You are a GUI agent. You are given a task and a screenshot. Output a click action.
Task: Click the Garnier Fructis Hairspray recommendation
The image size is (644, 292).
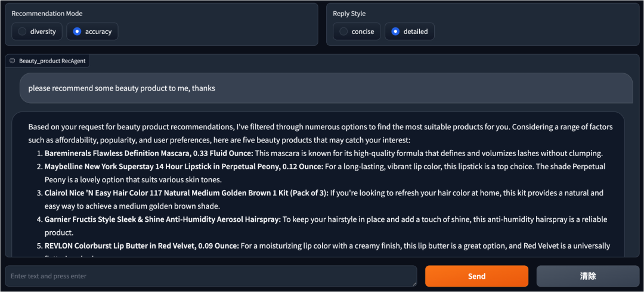(x=162, y=219)
